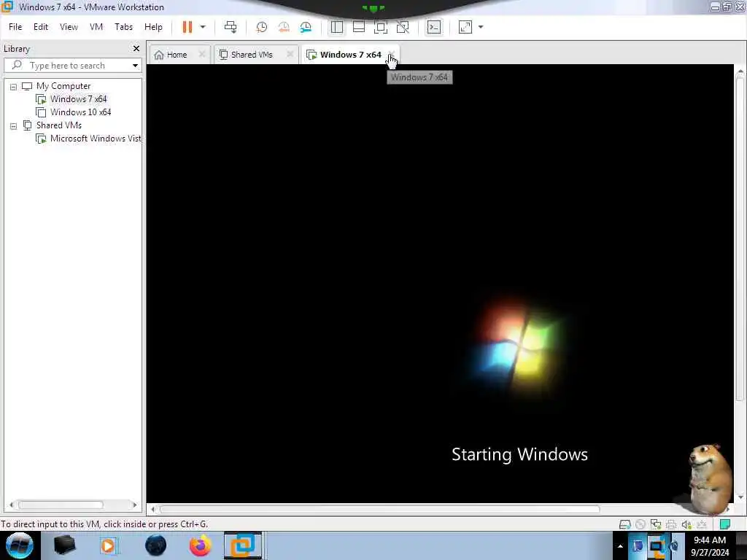The width and height of the screenshot is (747, 560).
Task: Select Shared VMs in the Library tree
Action: click(52, 125)
